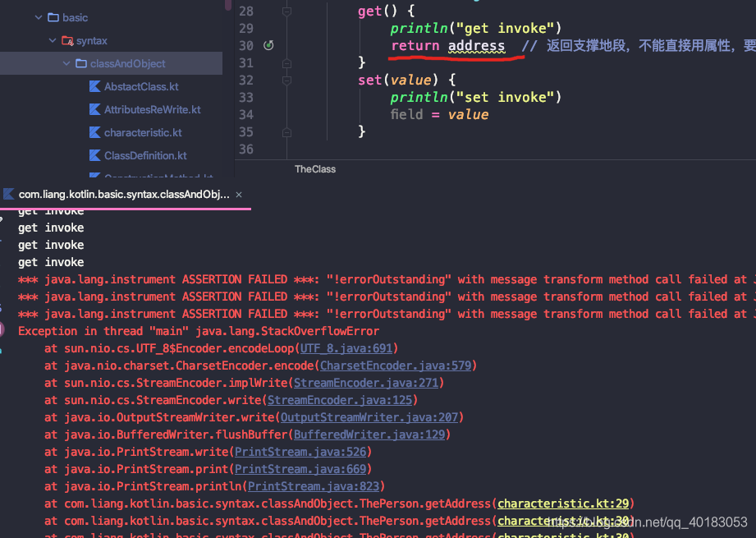Click the basic folder icon
The height and width of the screenshot is (538, 756).
tap(53, 18)
